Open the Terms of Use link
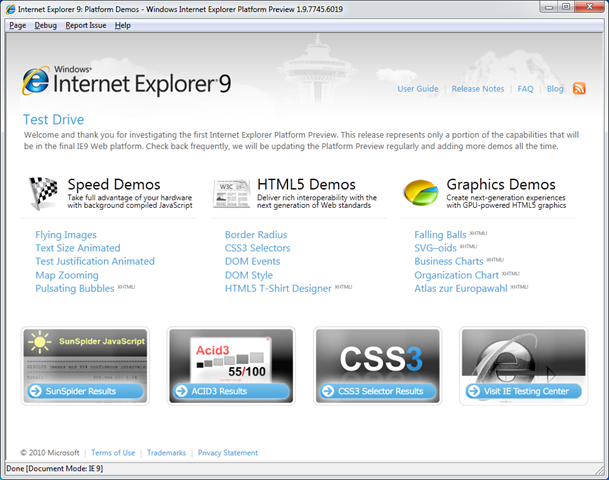Viewport: 609px width, 480px height. pyautogui.click(x=113, y=453)
